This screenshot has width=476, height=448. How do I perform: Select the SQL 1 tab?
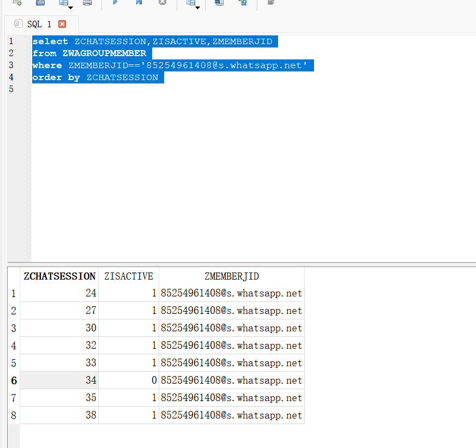41,24
